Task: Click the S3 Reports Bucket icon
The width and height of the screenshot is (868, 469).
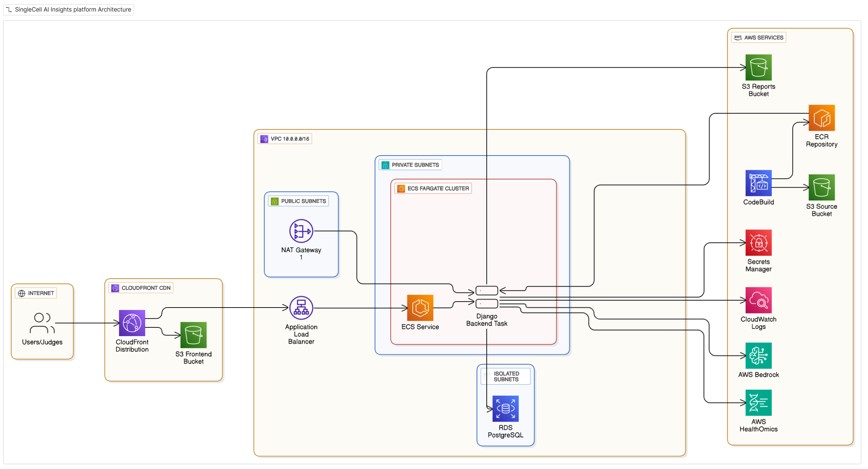Action: (x=758, y=67)
